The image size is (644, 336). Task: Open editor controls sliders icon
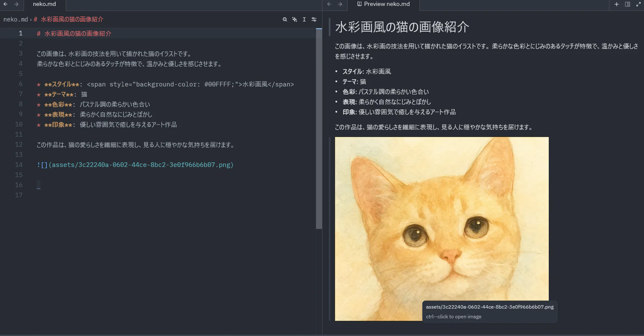click(x=314, y=19)
